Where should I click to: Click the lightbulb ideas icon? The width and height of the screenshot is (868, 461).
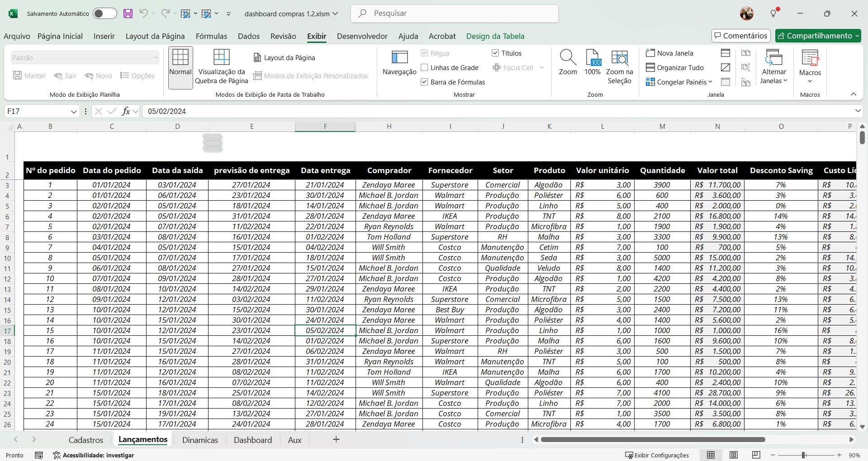coord(774,13)
